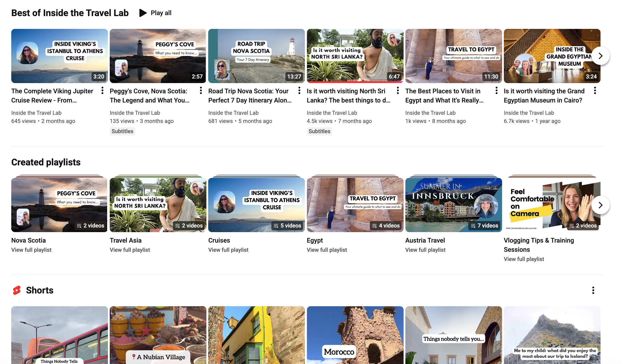Open three-dot menu for Peggy's Cove video
622x364 pixels.
click(x=201, y=90)
